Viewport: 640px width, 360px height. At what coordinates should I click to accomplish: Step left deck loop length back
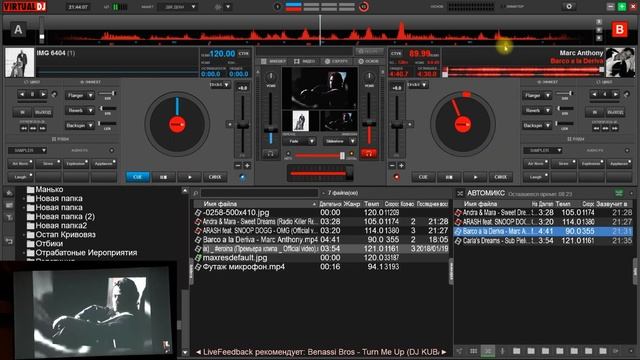(22, 94)
